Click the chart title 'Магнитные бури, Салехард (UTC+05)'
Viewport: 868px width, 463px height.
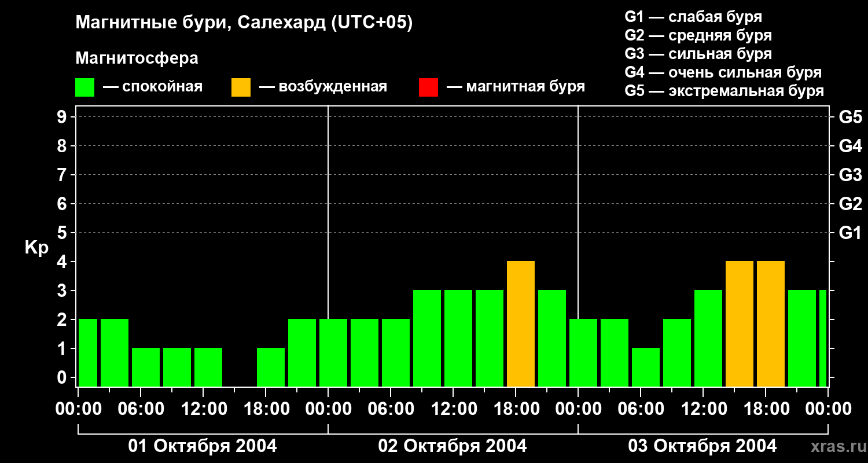pyautogui.click(x=244, y=23)
